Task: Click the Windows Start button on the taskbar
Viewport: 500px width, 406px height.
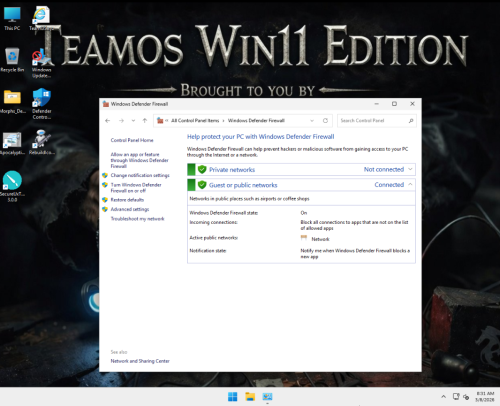Action: (232, 396)
